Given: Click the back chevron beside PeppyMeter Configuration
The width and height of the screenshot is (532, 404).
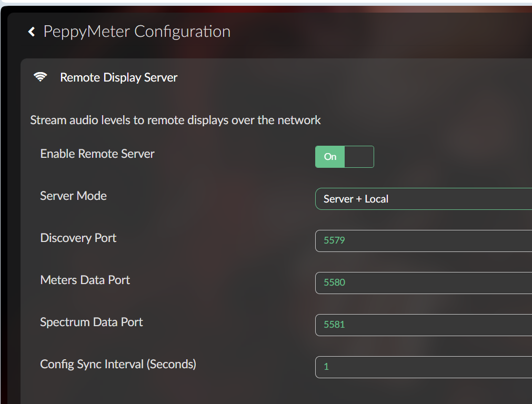Looking at the screenshot, I should pyautogui.click(x=32, y=32).
